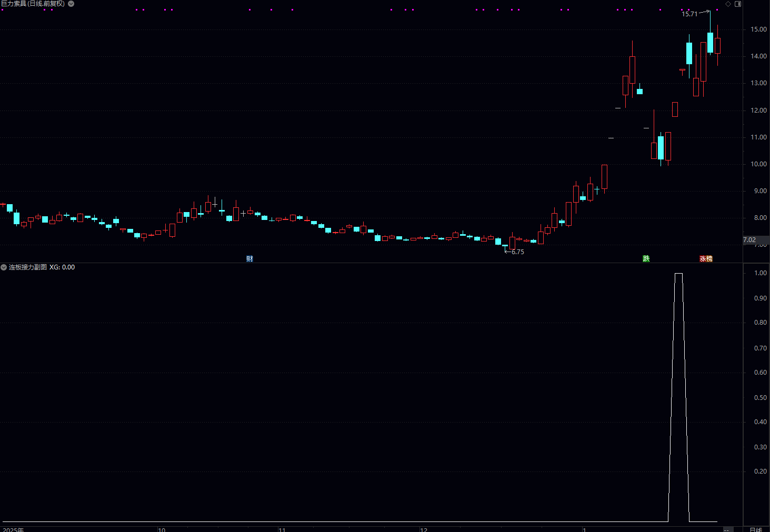Viewport: 770px width, 532px height.
Task: Click the 10.00 price axis label
Action: [x=758, y=164]
